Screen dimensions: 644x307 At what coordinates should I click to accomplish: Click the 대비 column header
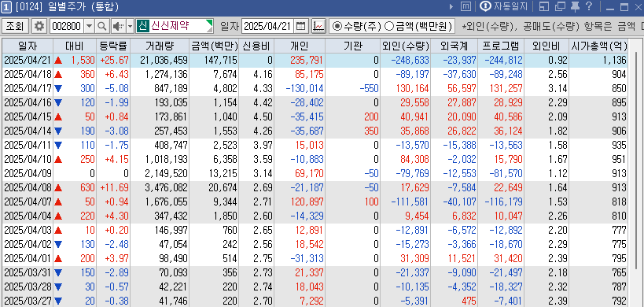click(75, 46)
